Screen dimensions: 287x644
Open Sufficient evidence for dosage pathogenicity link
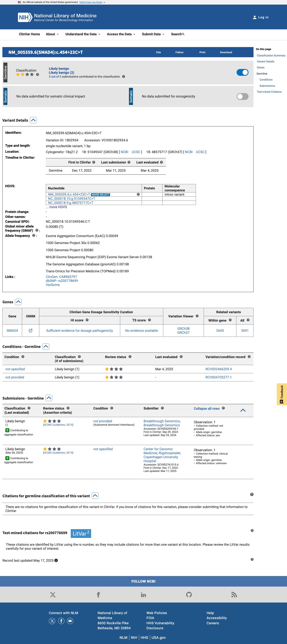coord(80,331)
